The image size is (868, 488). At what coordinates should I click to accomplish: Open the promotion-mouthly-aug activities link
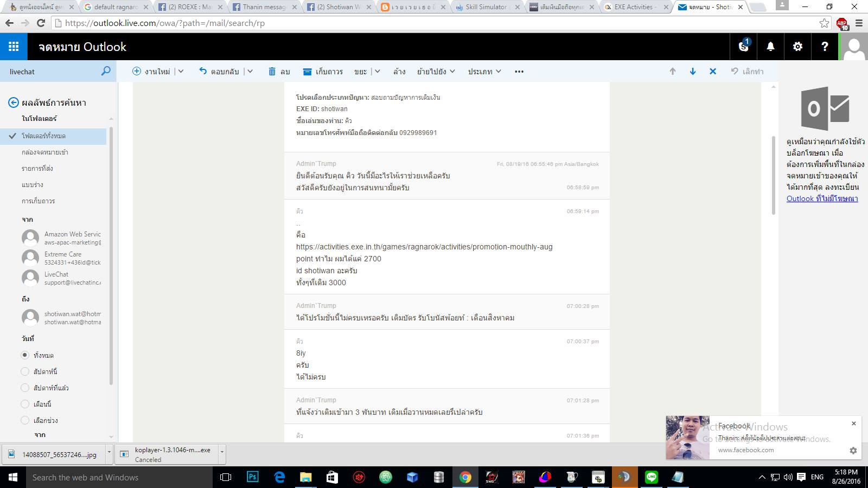[424, 247]
